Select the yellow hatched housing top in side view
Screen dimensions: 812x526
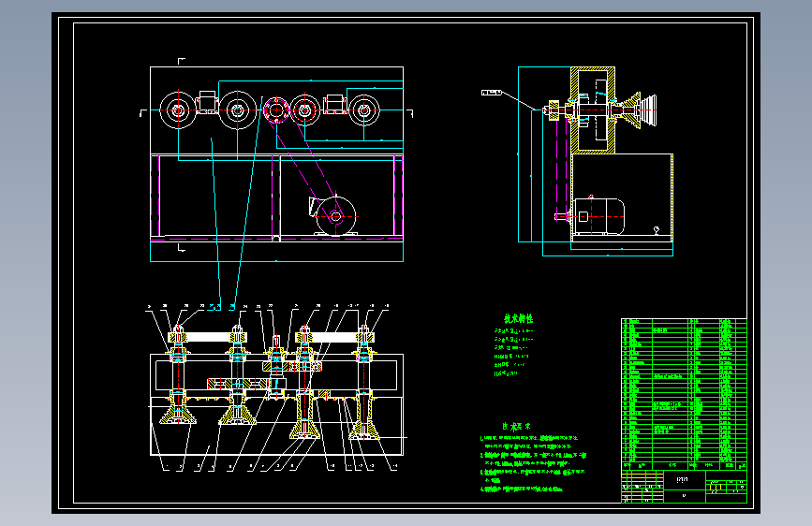[x=593, y=69]
